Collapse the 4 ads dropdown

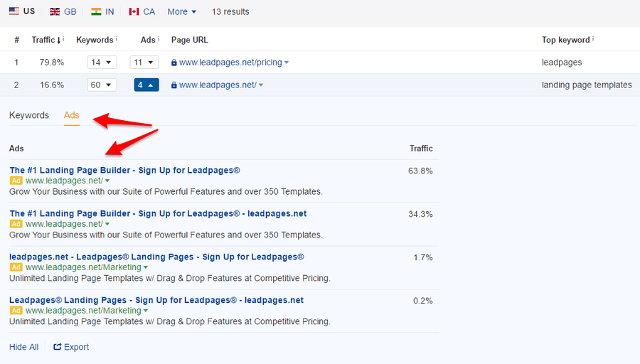146,85
